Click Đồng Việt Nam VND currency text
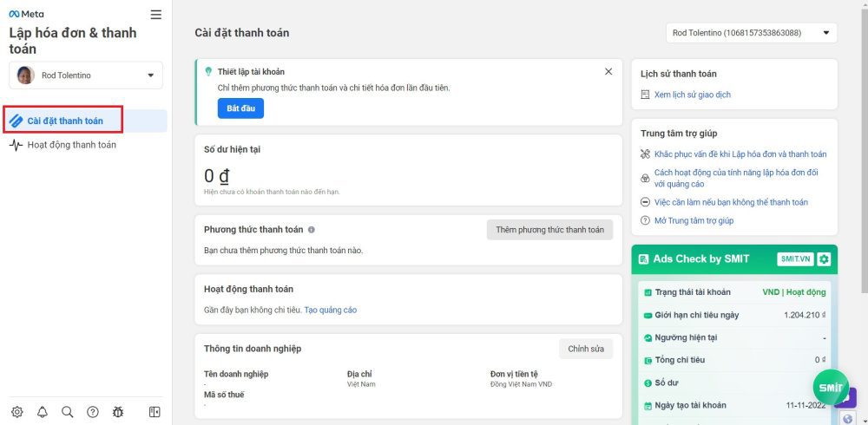This screenshot has width=868, height=425. point(521,384)
